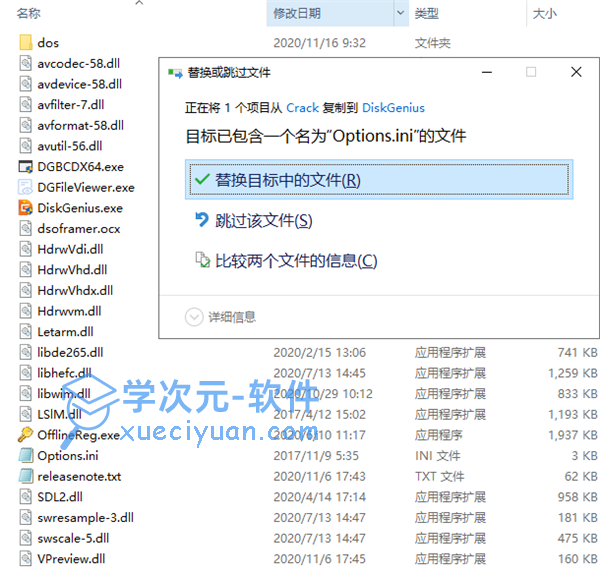Click the 1,259 KB size cell
Viewport: 600px width, 575px height.
(573, 373)
